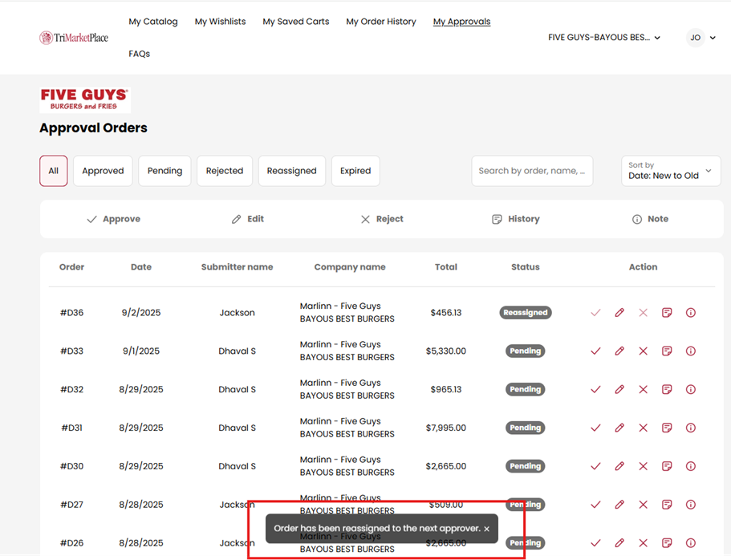The width and height of the screenshot is (731, 560).
Task: Click the order search field
Action: pyautogui.click(x=532, y=171)
